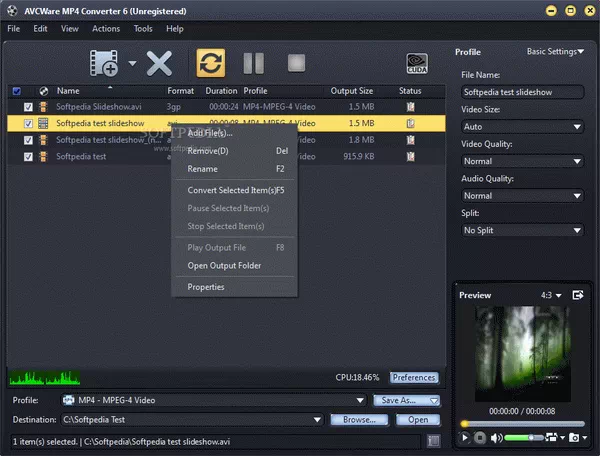Open the Help menu

[175, 29]
